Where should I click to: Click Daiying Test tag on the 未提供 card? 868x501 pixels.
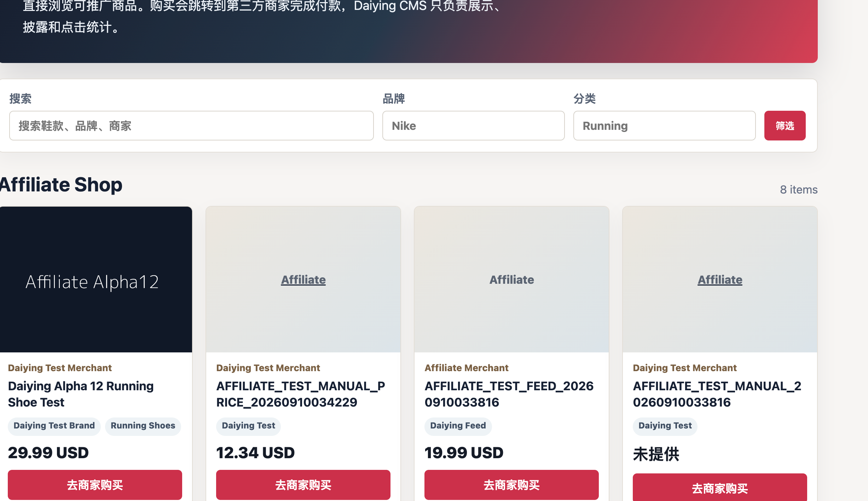665,426
